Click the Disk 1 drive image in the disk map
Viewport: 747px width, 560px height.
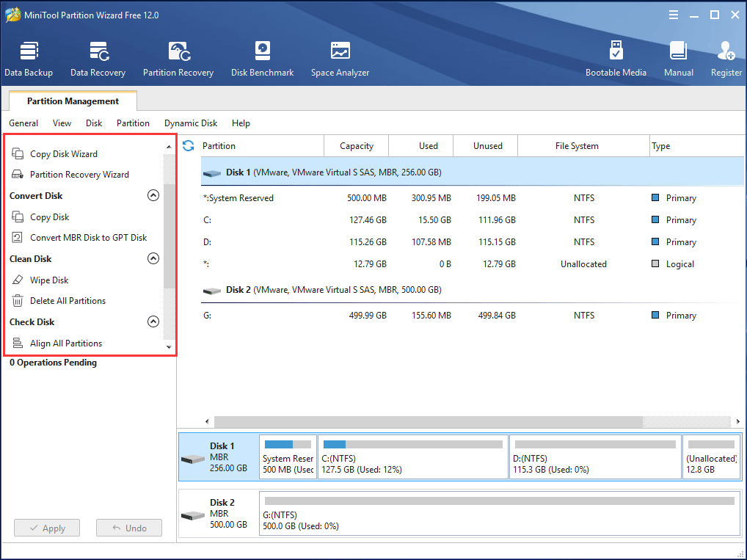193,459
